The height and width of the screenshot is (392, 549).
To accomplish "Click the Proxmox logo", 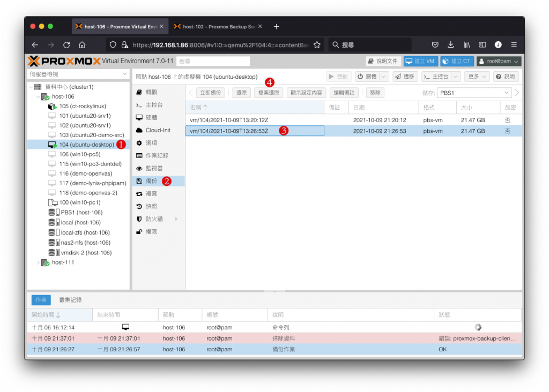I will click(x=64, y=61).
